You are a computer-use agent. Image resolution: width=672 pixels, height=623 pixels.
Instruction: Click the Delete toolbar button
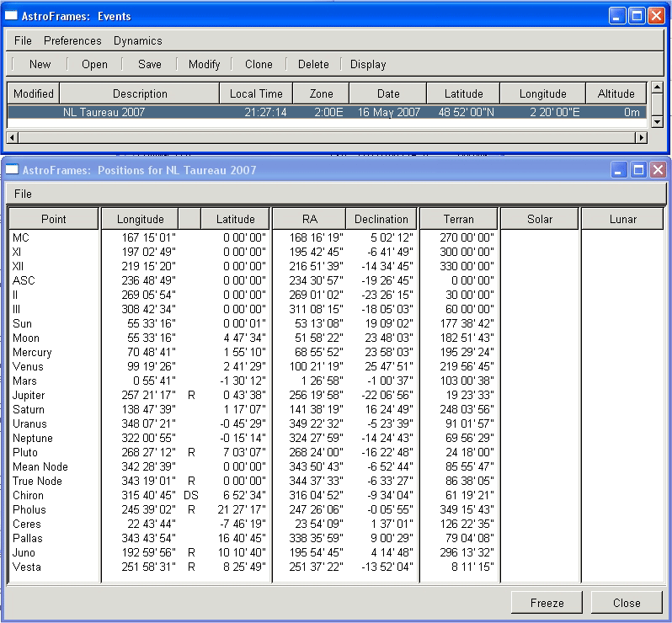tap(313, 64)
